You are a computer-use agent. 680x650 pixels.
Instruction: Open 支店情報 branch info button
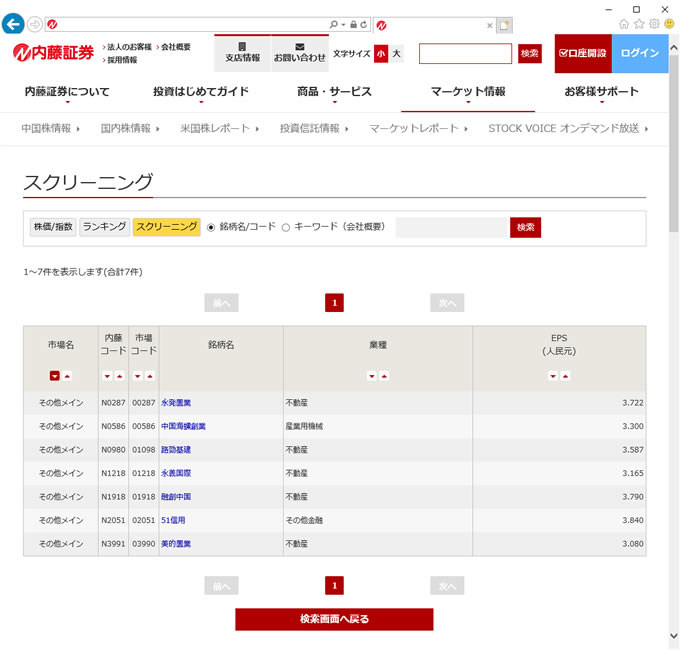click(x=242, y=53)
